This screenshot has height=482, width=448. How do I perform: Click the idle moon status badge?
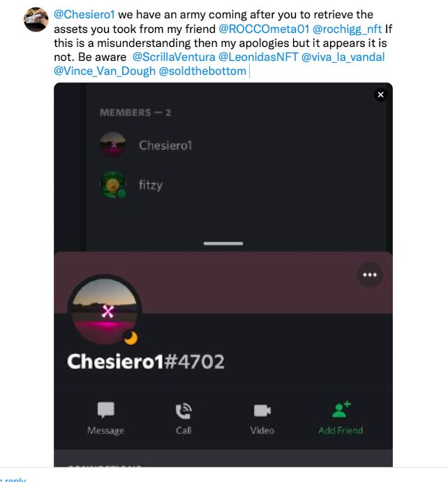click(130, 338)
